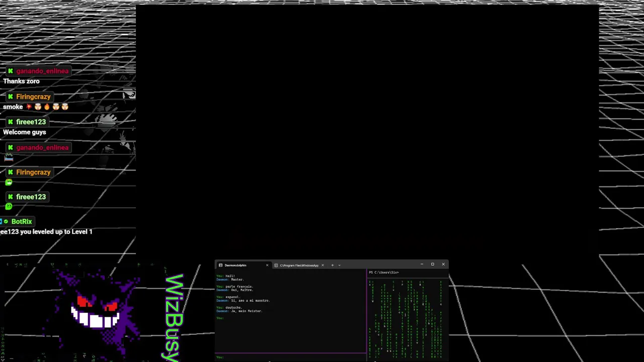This screenshot has height=362, width=644.
Task: Click the WindowsApp tab's terminal icon
Action: (x=276, y=265)
